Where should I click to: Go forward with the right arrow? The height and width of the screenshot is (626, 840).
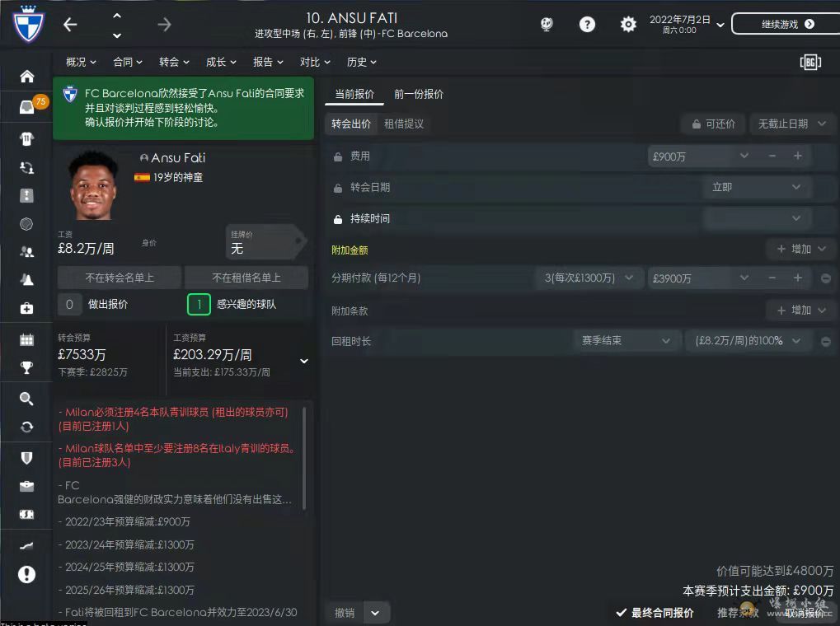point(165,25)
